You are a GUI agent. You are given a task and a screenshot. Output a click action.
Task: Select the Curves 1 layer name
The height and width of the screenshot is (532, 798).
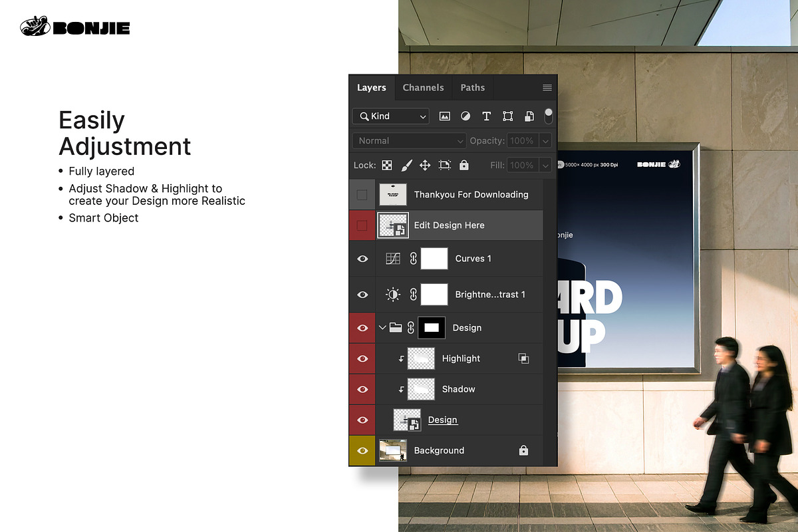[x=473, y=259]
